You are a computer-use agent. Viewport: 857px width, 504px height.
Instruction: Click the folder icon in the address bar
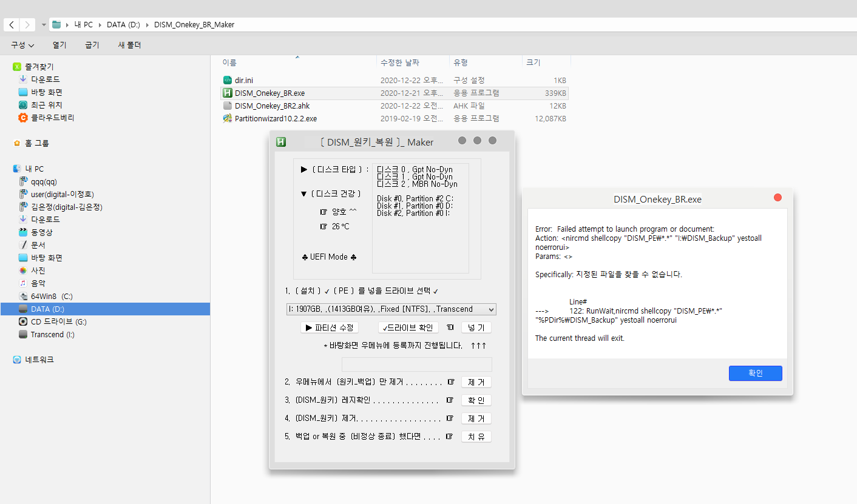pyautogui.click(x=56, y=25)
